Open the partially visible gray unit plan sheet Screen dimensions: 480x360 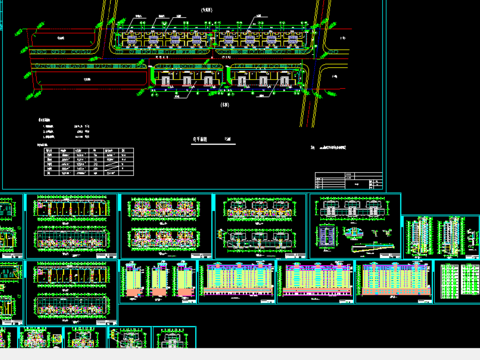click(174, 337)
